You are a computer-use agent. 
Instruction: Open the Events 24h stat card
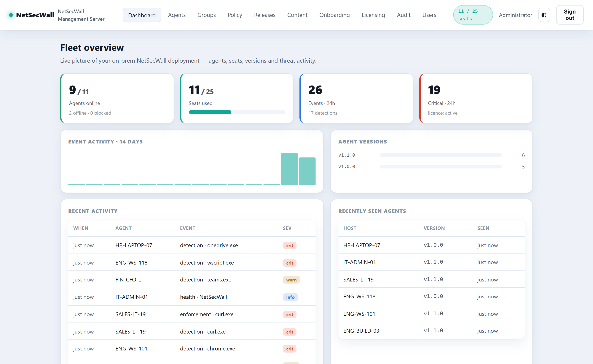pos(356,98)
